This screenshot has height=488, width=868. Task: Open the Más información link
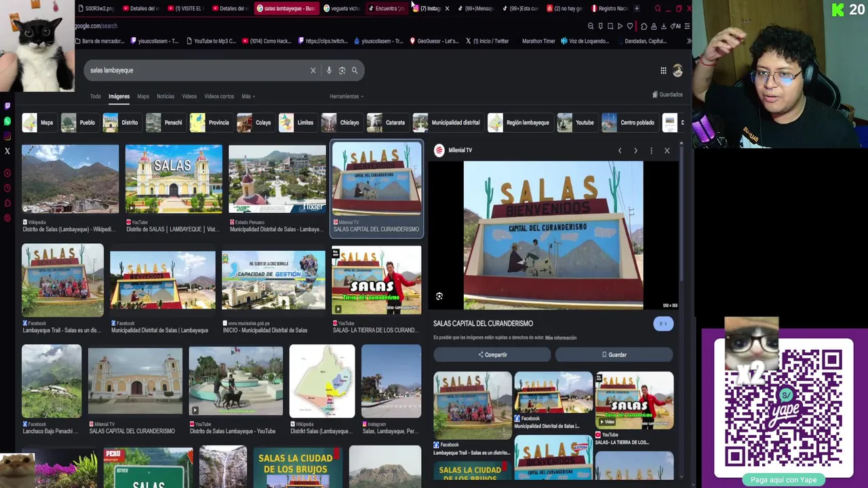[x=561, y=338]
